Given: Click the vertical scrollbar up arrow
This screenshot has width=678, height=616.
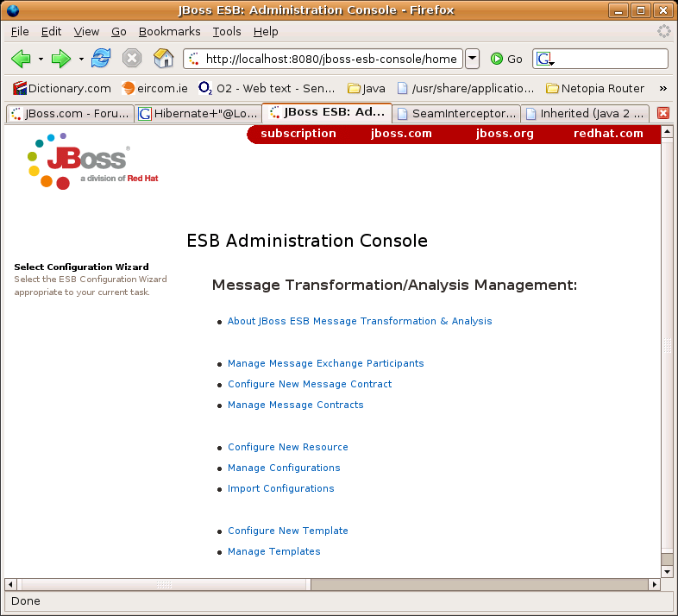Looking at the screenshot, I should point(667,131).
